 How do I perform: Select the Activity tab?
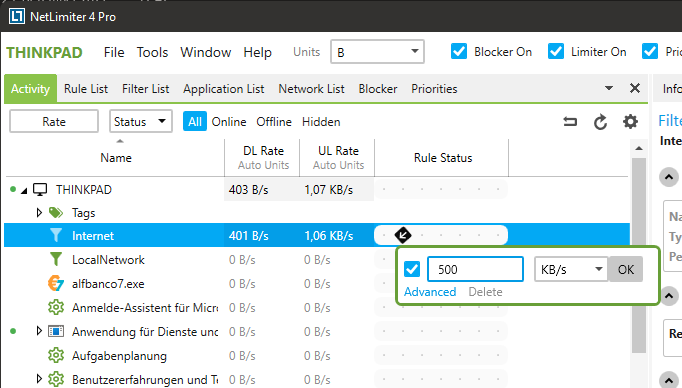point(30,89)
